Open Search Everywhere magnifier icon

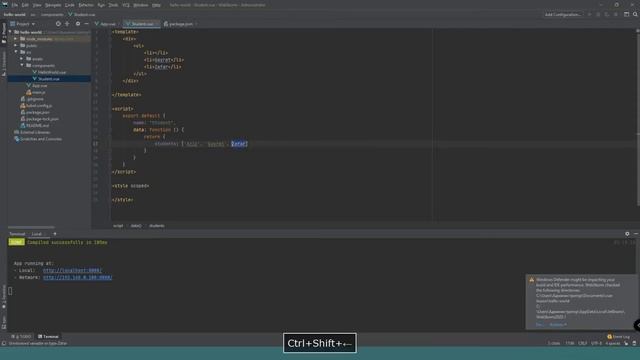click(x=635, y=15)
